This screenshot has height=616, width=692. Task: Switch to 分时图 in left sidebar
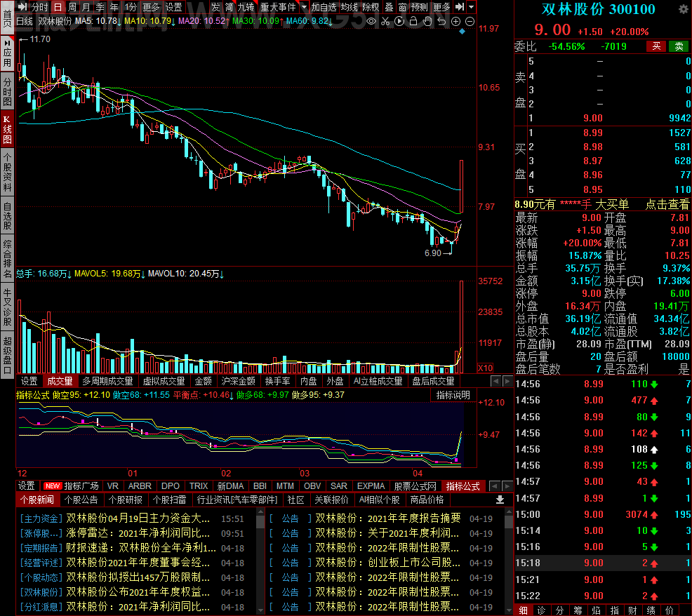tap(7, 91)
